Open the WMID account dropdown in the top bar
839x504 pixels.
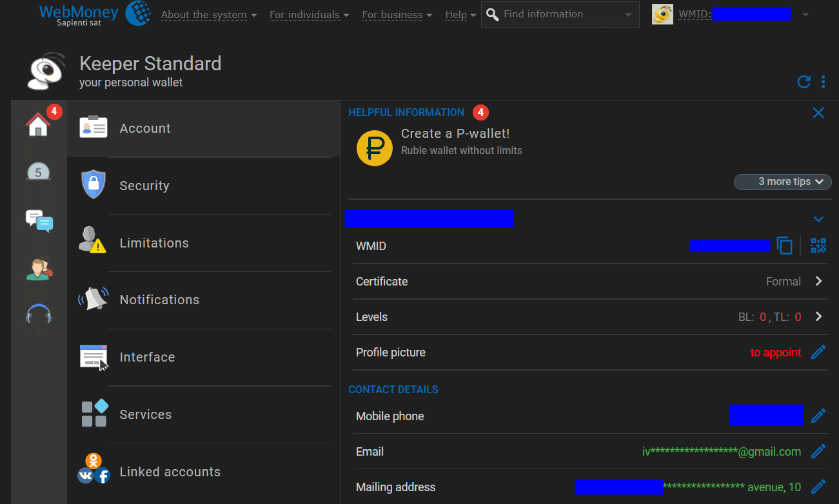tap(805, 14)
